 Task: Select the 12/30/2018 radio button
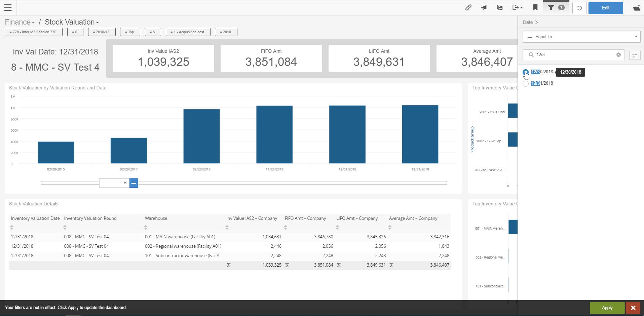tap(526, 72)
